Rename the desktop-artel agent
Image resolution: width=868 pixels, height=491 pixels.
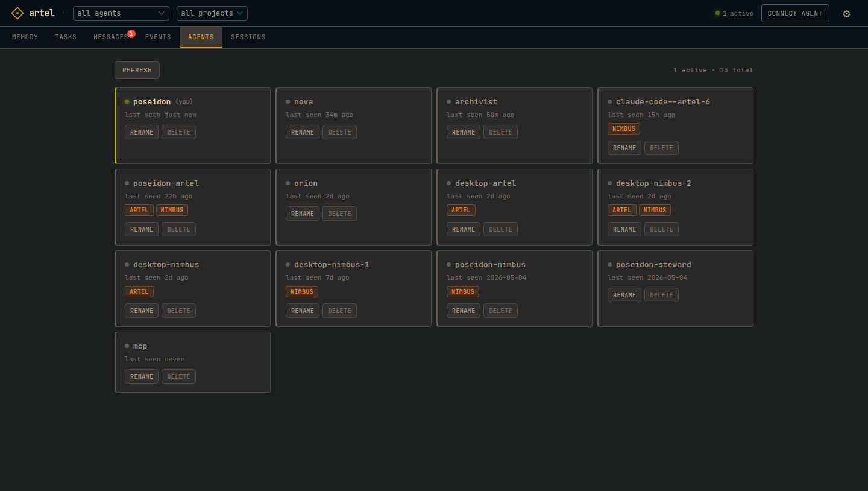click(464, 229)
